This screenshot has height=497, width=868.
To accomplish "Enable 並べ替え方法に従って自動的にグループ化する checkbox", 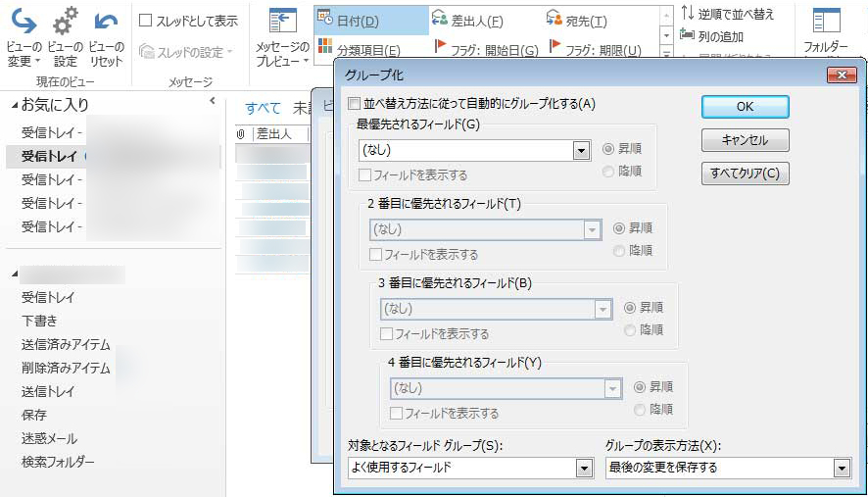I will [x=354, y=103].
